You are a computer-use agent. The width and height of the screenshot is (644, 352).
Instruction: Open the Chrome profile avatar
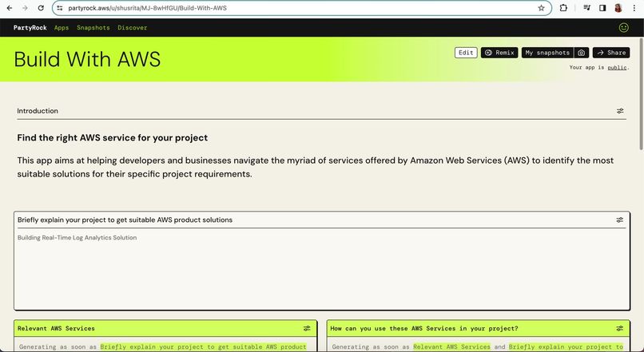pos(618,8)
